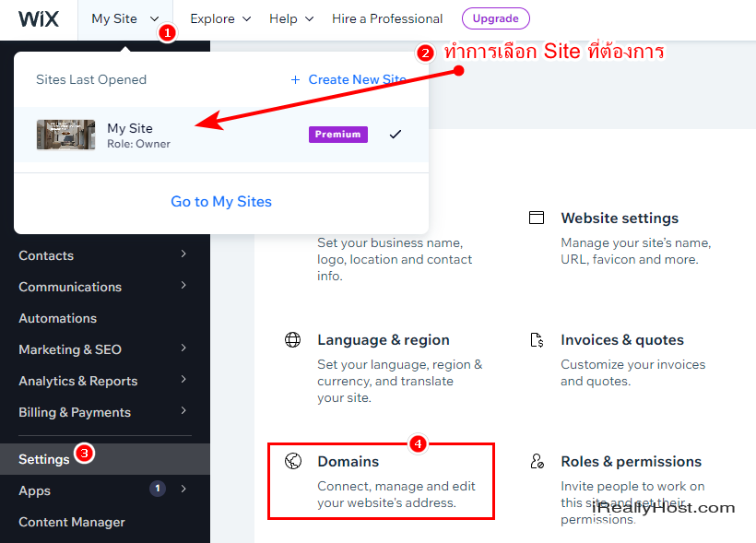Click the Roles & permissions person icon
This screenshot has height=543, width=756.
tap(537, 461)
